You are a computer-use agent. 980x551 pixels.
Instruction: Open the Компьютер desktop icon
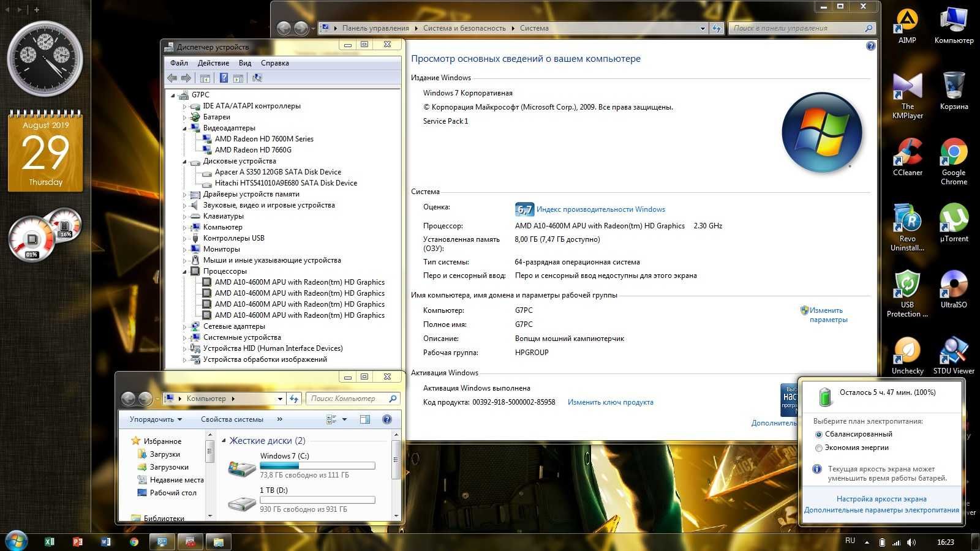click(x=954, y=26)
